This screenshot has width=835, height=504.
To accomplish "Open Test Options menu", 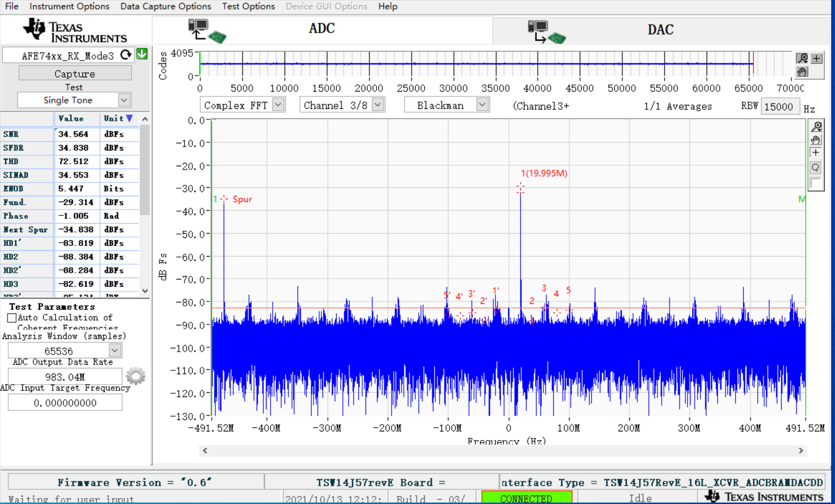I will [248, 6].
